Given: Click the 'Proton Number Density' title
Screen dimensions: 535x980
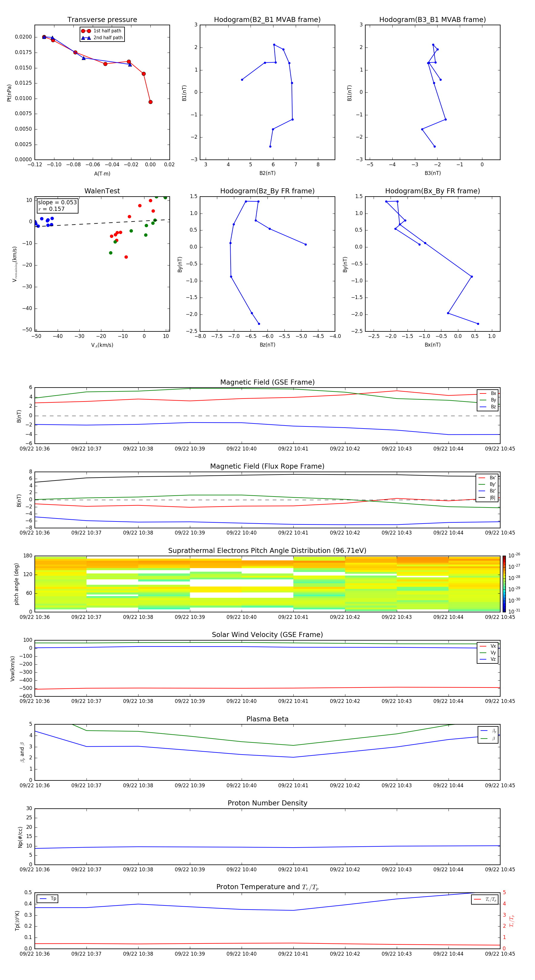Looking at the screenshot, I should point(267,803).
